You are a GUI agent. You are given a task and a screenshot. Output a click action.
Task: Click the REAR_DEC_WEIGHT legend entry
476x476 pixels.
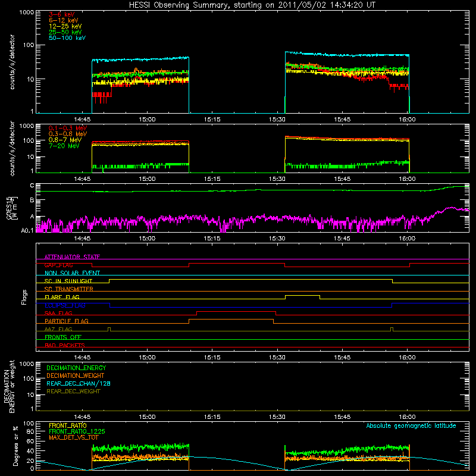(x=73, y=392)
